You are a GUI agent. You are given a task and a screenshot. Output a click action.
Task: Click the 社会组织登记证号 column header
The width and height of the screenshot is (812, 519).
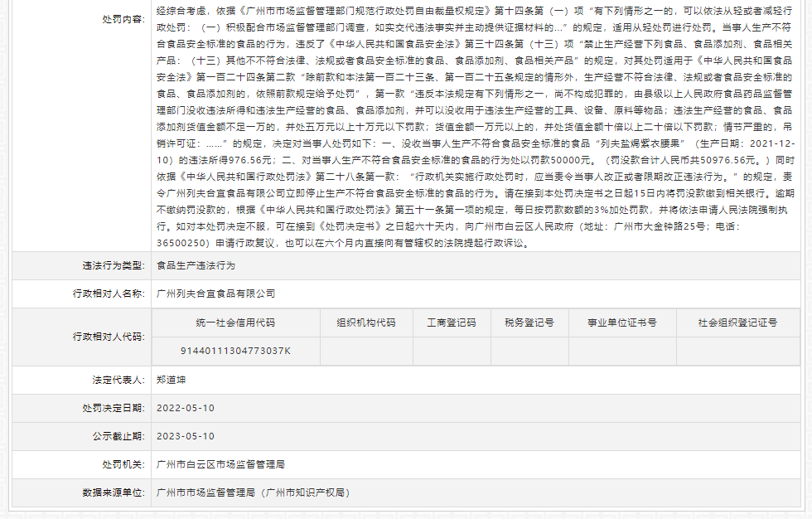click(737, 323)
